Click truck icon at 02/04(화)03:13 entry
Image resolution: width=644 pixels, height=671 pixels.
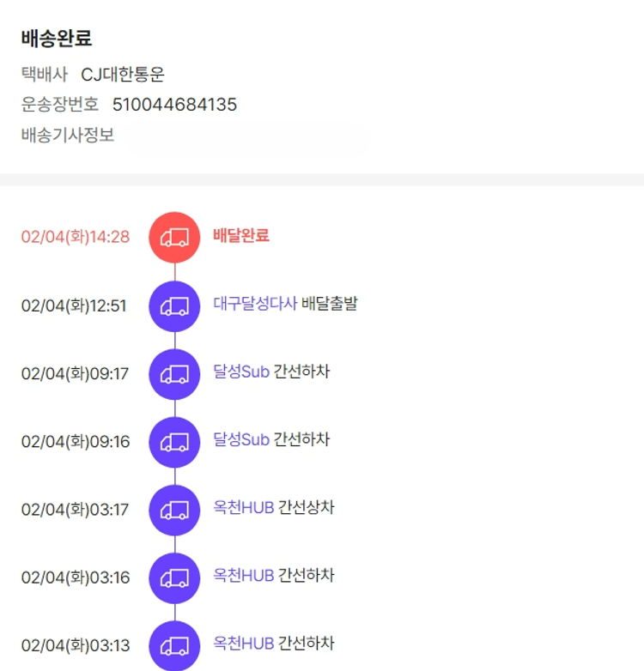[x=174, y=645]
